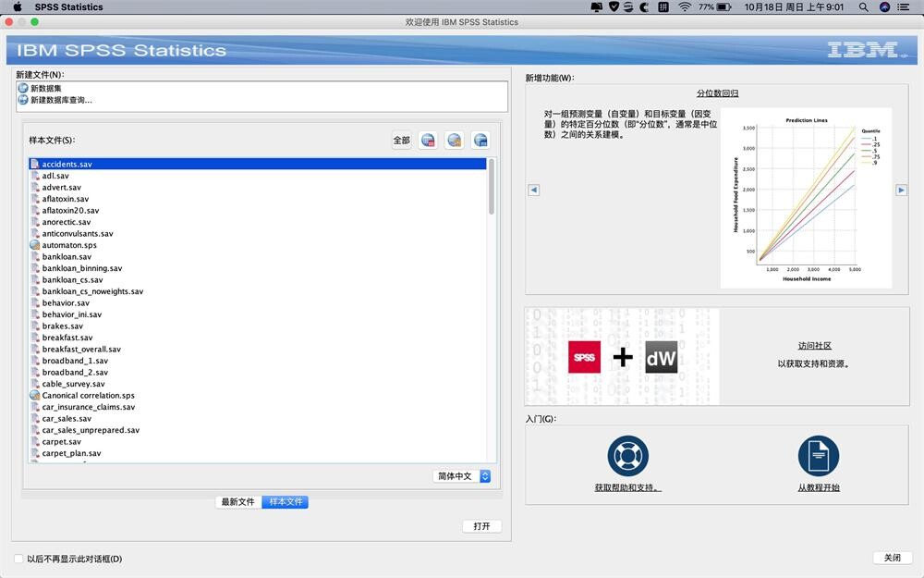Select bankloan_cs_noweights.sav in the list

tap(258, 291)
